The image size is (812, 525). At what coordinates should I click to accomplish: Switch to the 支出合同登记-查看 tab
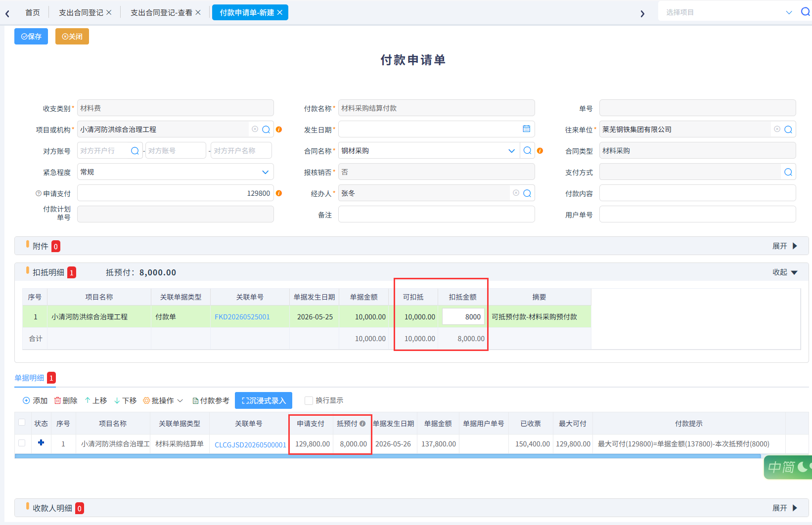161,13
